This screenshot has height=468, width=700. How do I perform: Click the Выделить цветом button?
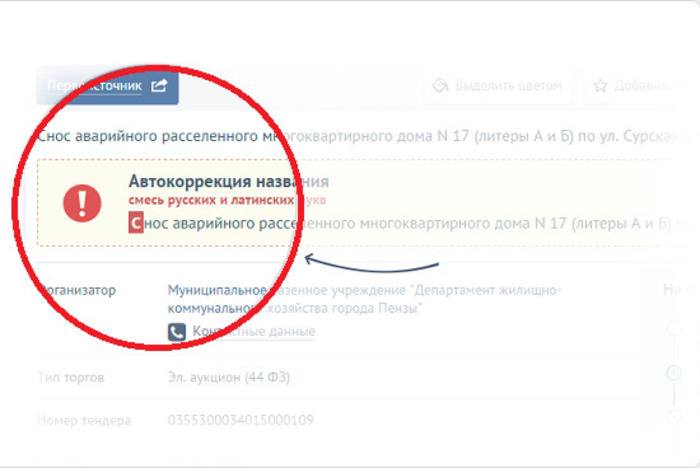click(x=498, y=85)
